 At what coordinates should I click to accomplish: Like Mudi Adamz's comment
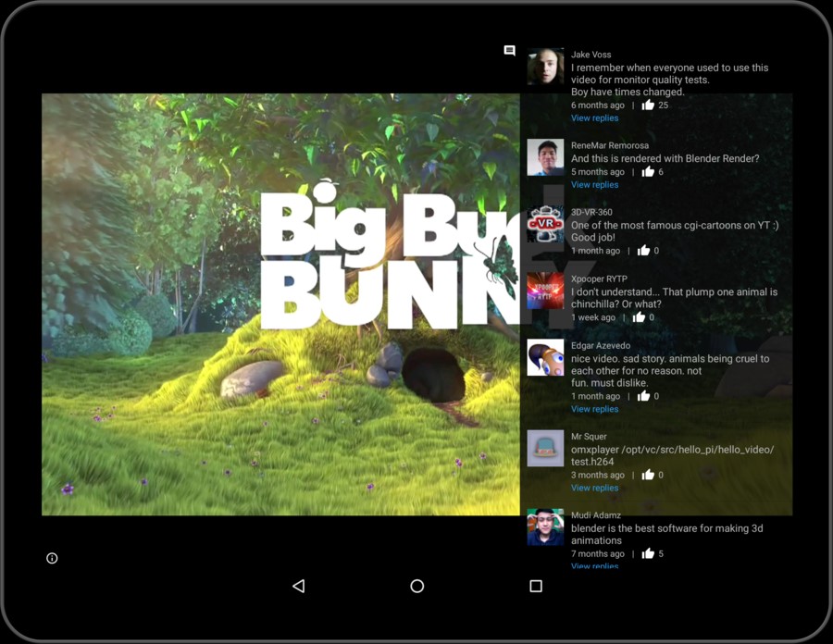(x=648, y=553)
